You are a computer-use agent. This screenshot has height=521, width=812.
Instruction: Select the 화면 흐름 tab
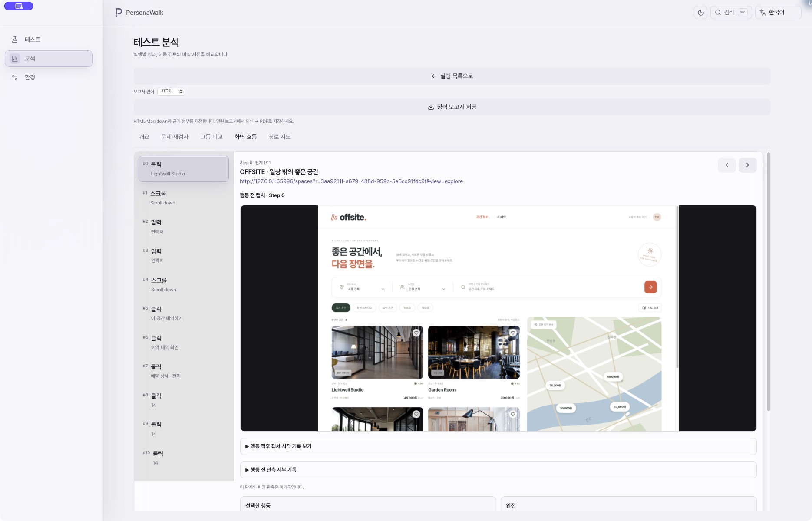tap(245, 137)
